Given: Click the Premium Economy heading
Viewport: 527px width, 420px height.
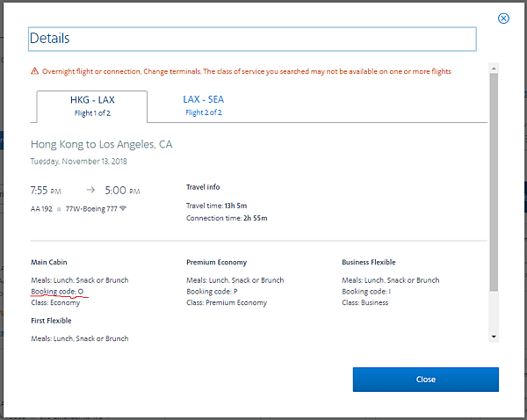Looking at the screenshot, I should click(216, 262).
